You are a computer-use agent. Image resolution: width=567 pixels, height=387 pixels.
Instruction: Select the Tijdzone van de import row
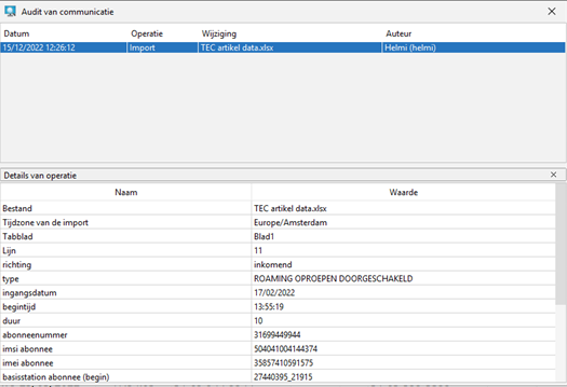(278, 222)
